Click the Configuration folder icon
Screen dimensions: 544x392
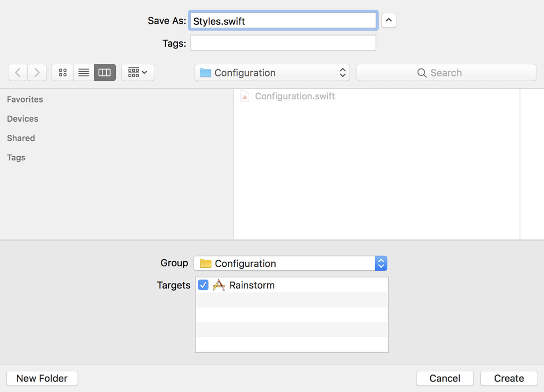point(205,72)
